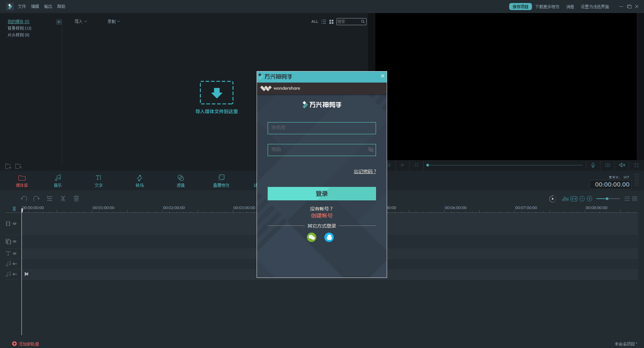Viewport: 644px width, 348px height.
Task: Click the search magnifier icon
Action: click(363, 21)
